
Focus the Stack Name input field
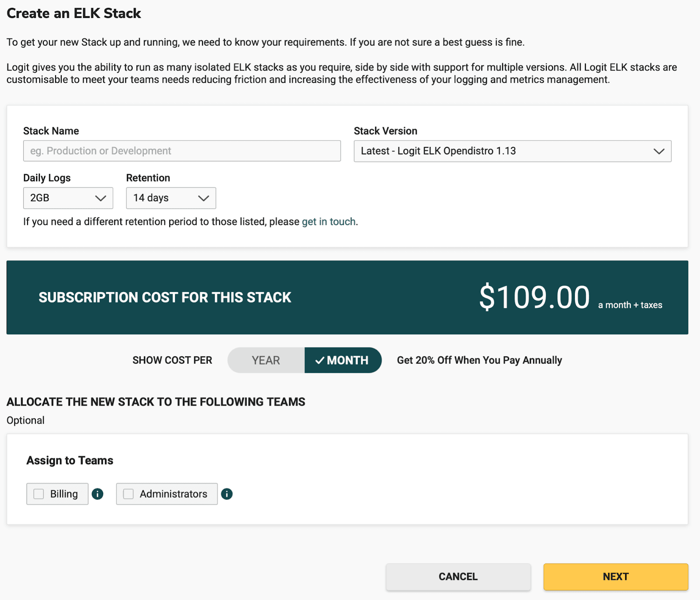pyautogui.click(x=182, y=151)
